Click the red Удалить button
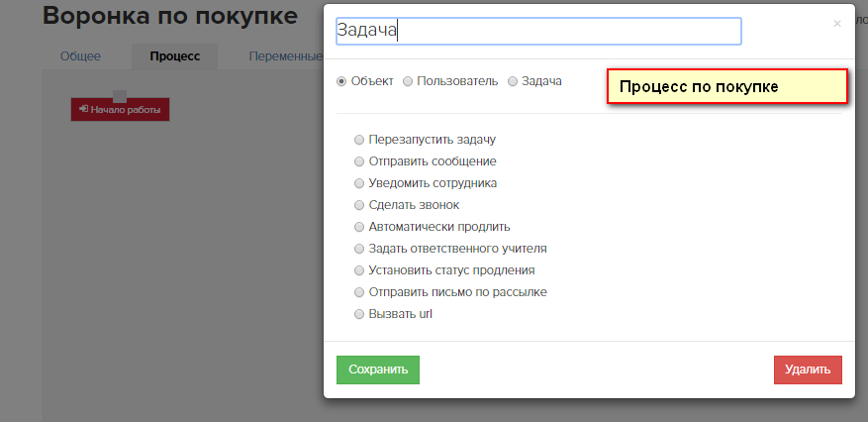868x422 pixels. click(808, 369)
